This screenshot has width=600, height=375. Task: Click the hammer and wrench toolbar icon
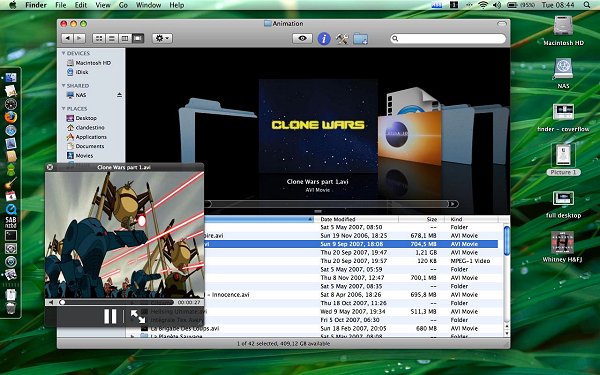(x=342, y=39)
